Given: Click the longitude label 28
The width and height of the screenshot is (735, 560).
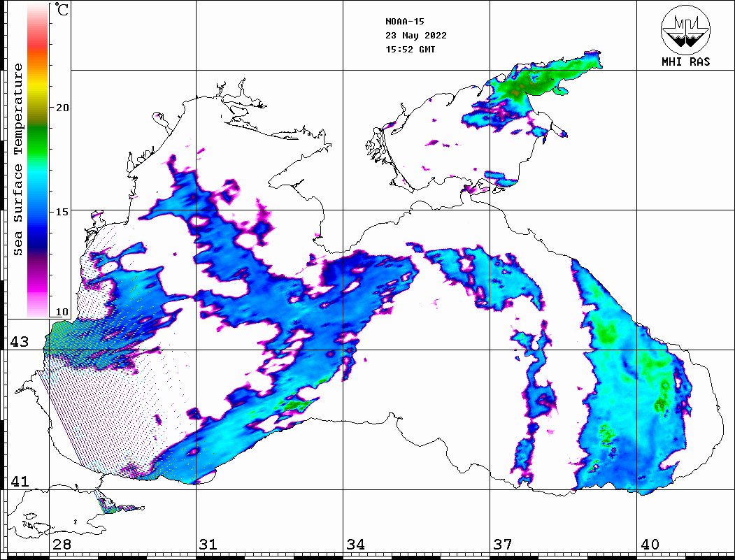Looking at the screenshot, I should pyautogui.click(x=62, y=545).
